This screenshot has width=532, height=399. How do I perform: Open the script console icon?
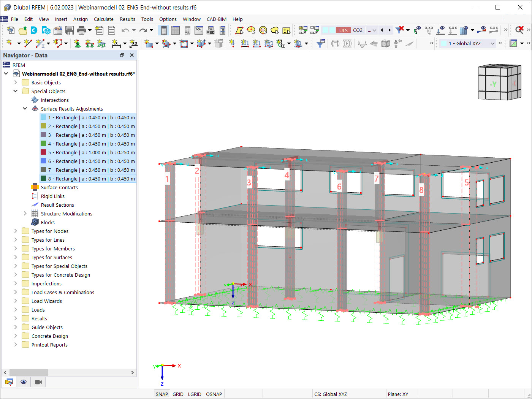point(199,30)
